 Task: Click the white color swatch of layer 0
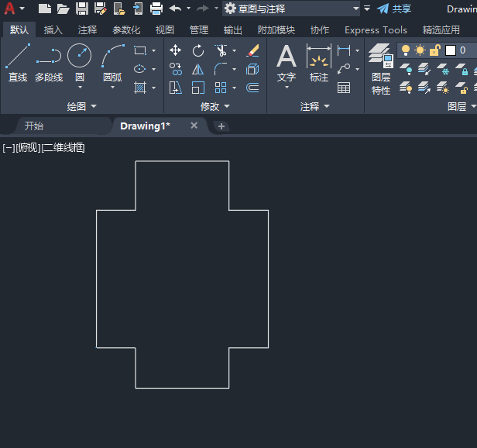[450, 50]
